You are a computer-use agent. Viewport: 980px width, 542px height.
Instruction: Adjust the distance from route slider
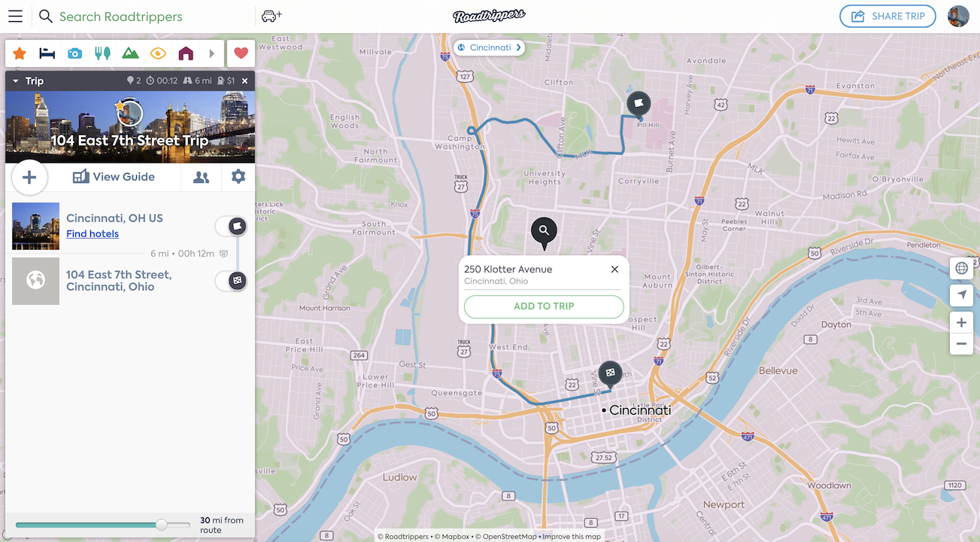pos(162,525)
